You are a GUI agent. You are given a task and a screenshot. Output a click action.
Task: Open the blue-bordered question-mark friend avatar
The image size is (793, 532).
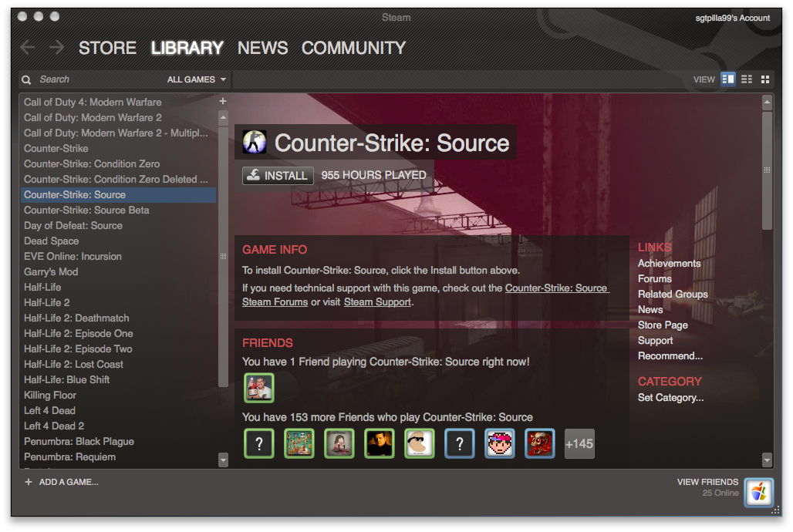point(459,443)
